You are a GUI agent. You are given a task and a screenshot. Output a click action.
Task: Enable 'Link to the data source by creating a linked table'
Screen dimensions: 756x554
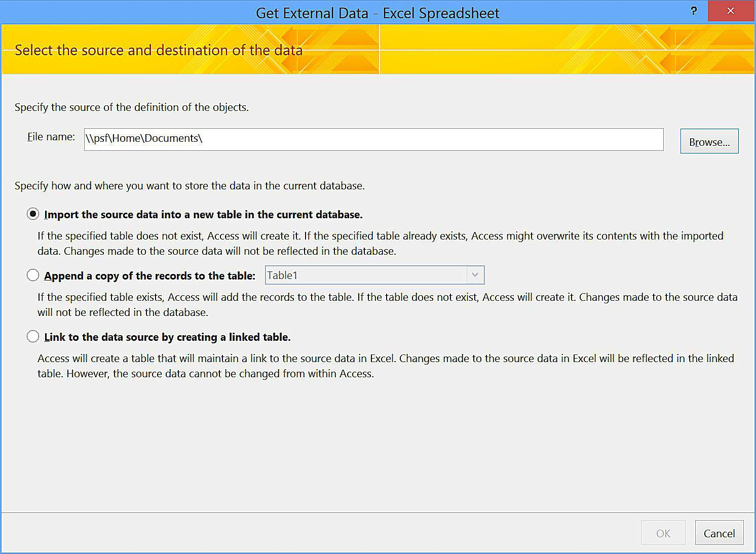pos(32,336)
